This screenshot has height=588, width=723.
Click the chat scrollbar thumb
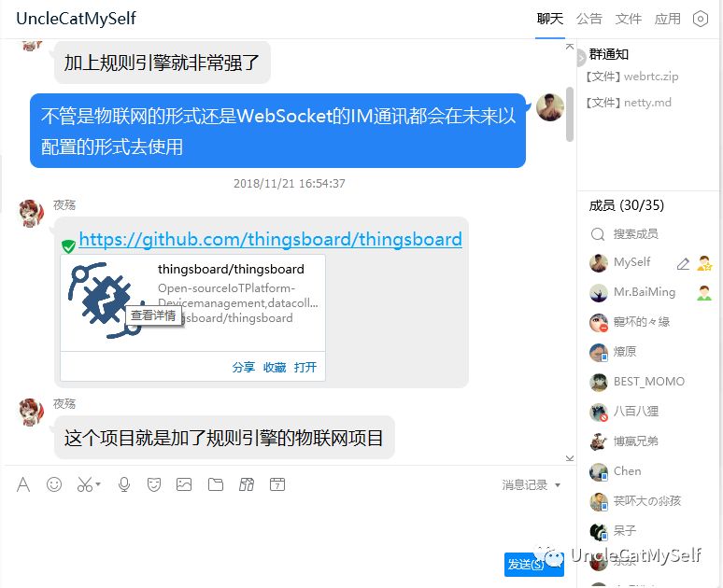tap(570, 114)
